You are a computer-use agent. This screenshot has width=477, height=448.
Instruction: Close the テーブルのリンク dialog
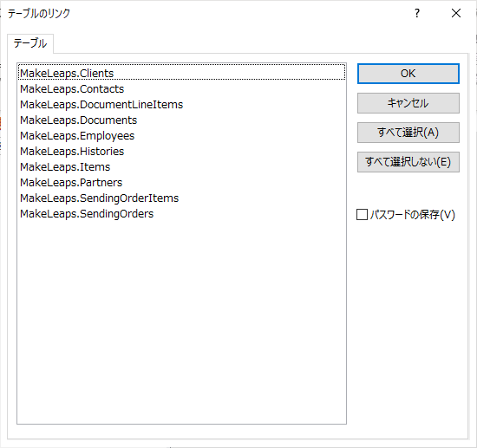pos(456,13)
